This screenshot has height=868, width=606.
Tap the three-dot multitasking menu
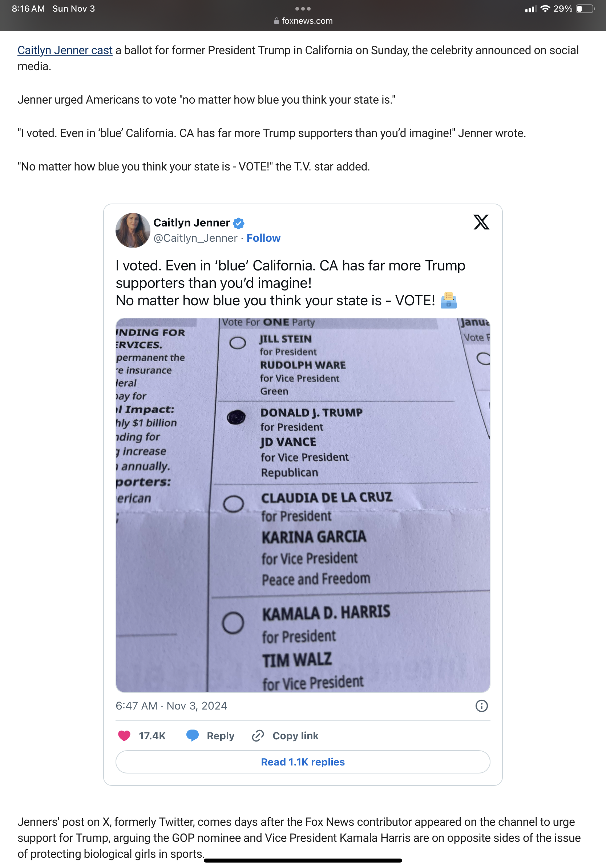(303, 8)
